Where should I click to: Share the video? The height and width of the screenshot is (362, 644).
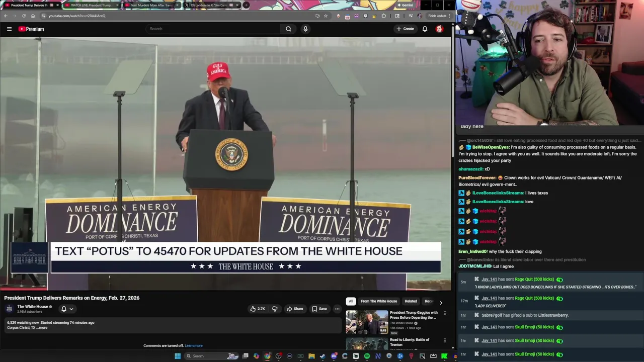pyautogui.click(x=294, y=309)
